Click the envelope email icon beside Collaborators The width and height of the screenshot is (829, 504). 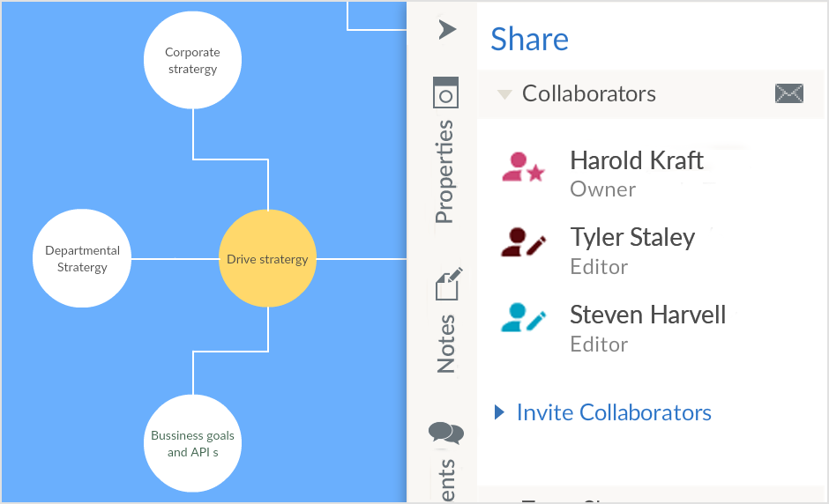(x=788, y=93)
